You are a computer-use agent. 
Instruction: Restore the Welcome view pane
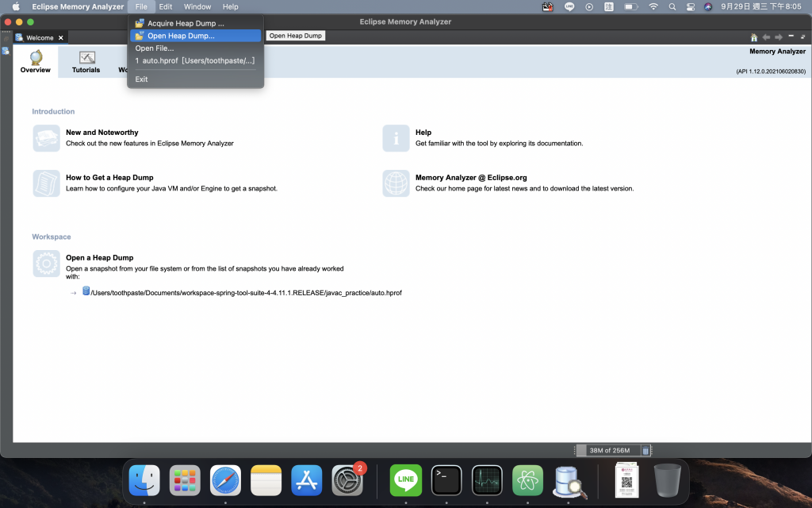pyautogui.click(x=803, y=37)
